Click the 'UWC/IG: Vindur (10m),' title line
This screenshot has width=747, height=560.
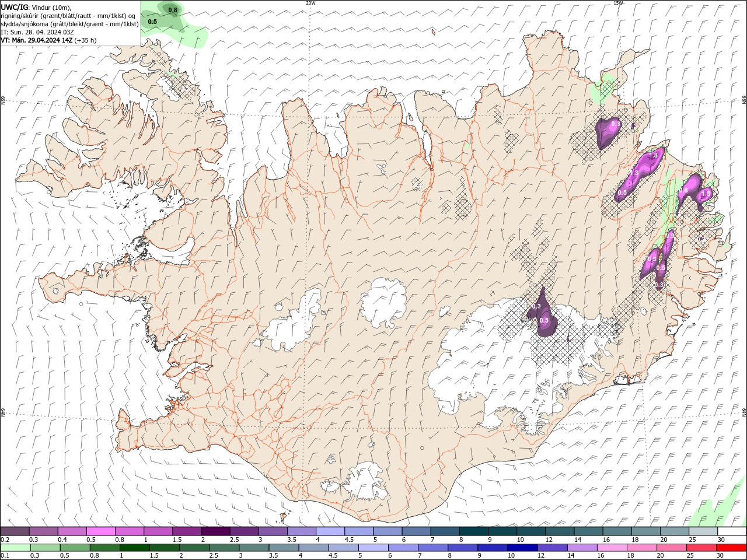click(36, 7)
